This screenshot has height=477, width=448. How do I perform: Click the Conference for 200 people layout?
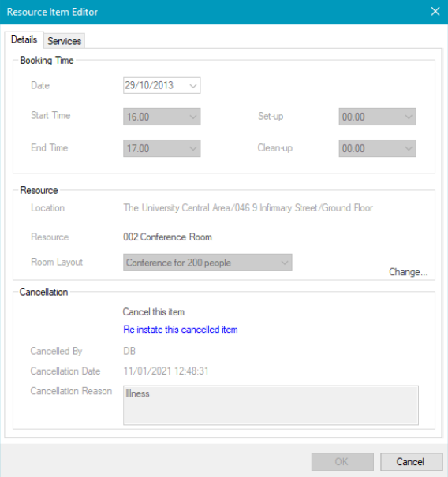click(x=179, y=263)
